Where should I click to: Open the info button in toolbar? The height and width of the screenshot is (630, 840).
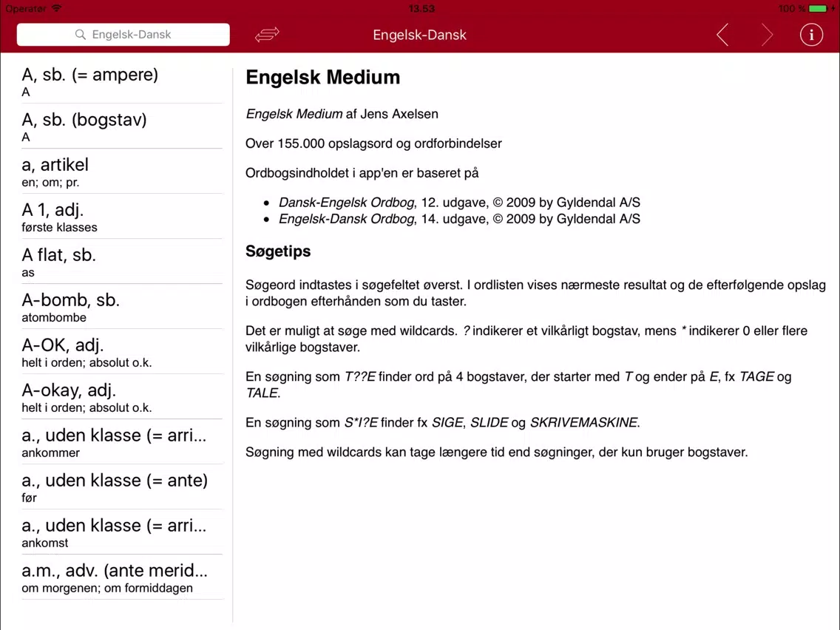pos(811,35)
